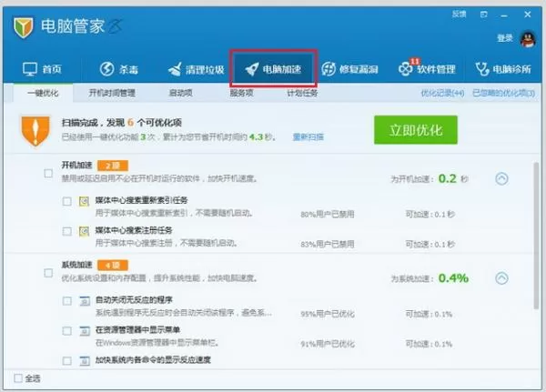Viewport: 546px width, 392px height.
Task: Switch to the 启动项 tab
Action: point(181,93)
